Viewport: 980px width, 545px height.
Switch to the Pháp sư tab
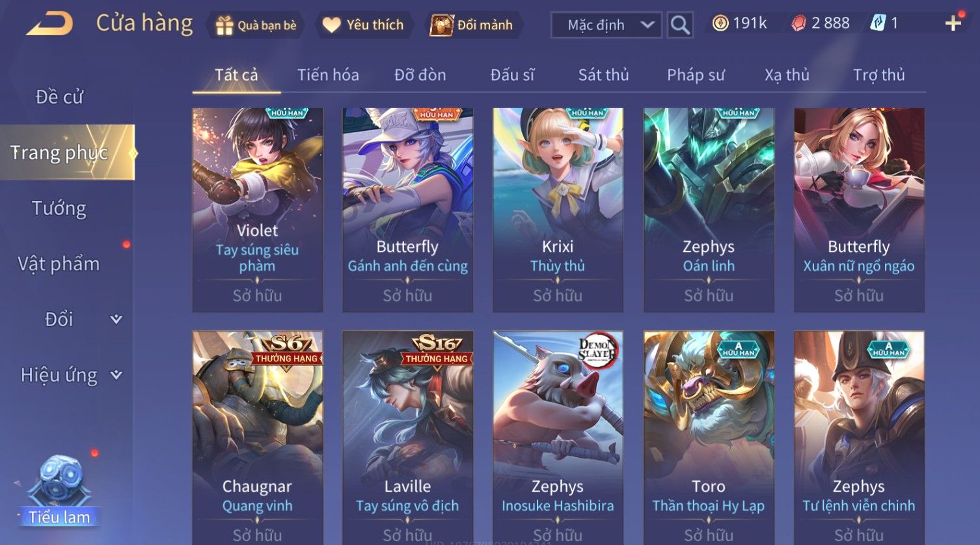coord(695,75)
